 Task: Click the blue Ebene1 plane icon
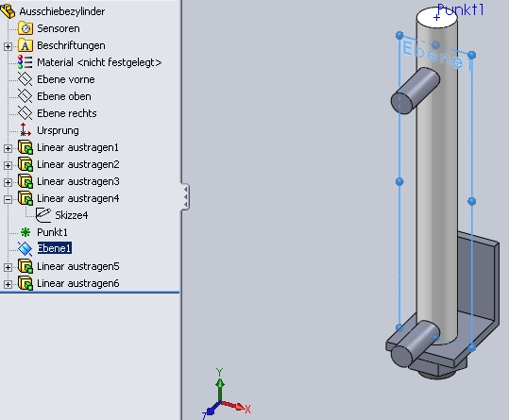[x=25, y=249]
